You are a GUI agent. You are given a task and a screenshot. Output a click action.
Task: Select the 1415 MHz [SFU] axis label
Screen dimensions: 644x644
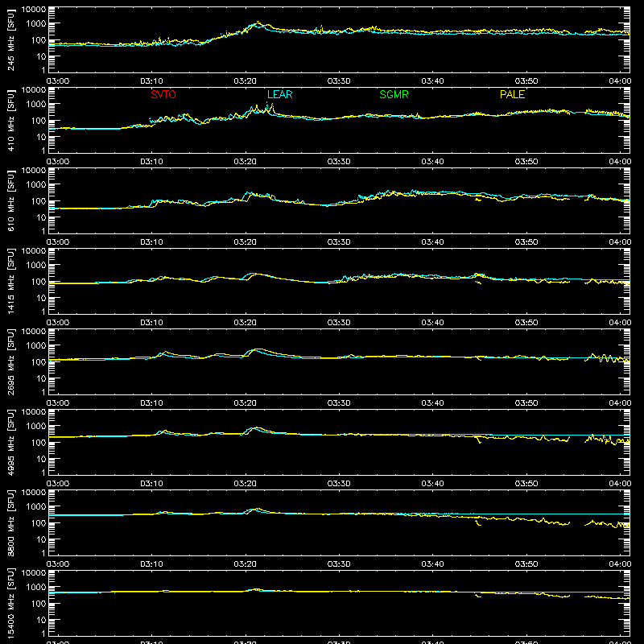(10, 281)
